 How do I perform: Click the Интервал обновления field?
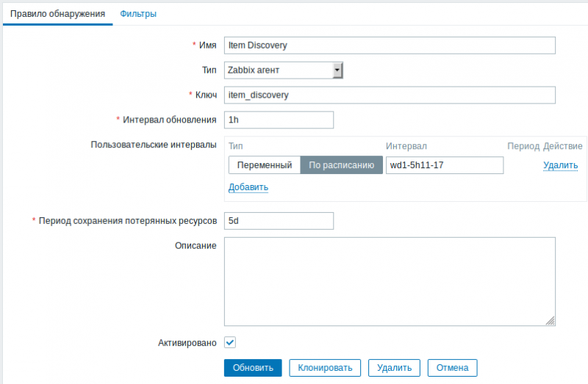coord(279,120)
